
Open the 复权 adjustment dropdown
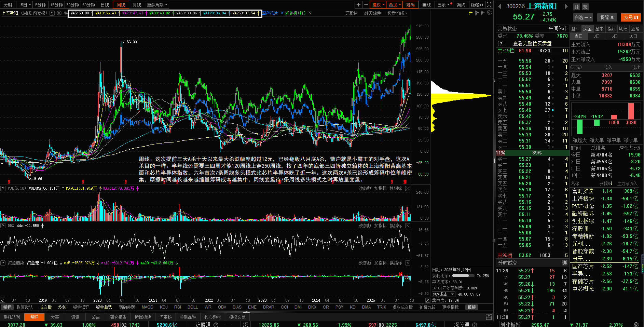point(379,5)
